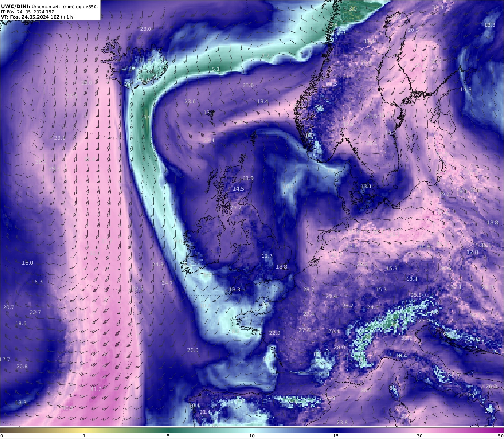Click the value 24.7 southwest of Ireland
Screen dimensions: 504x439
click(167, 283)
